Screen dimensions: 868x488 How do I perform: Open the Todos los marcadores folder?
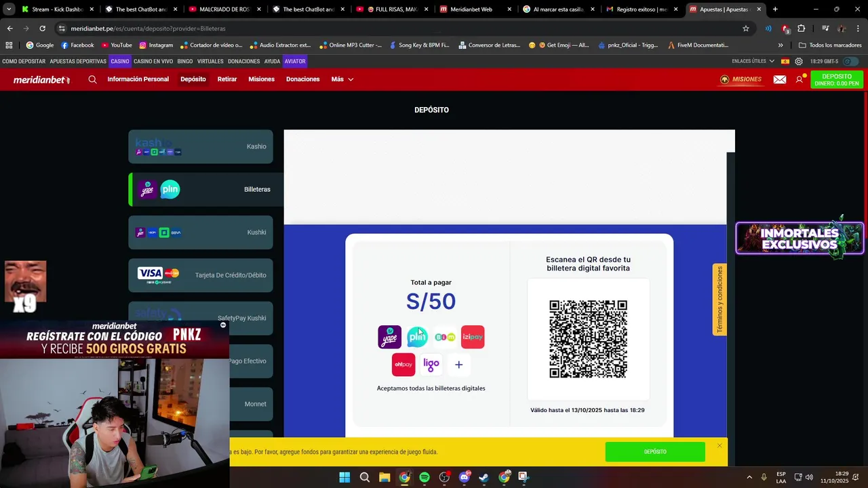830,45
